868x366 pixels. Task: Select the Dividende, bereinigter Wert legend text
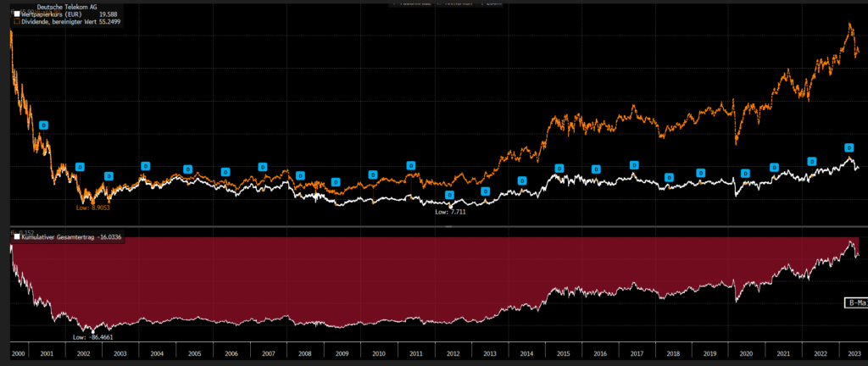pyautogui.click(x=64, y=20)
